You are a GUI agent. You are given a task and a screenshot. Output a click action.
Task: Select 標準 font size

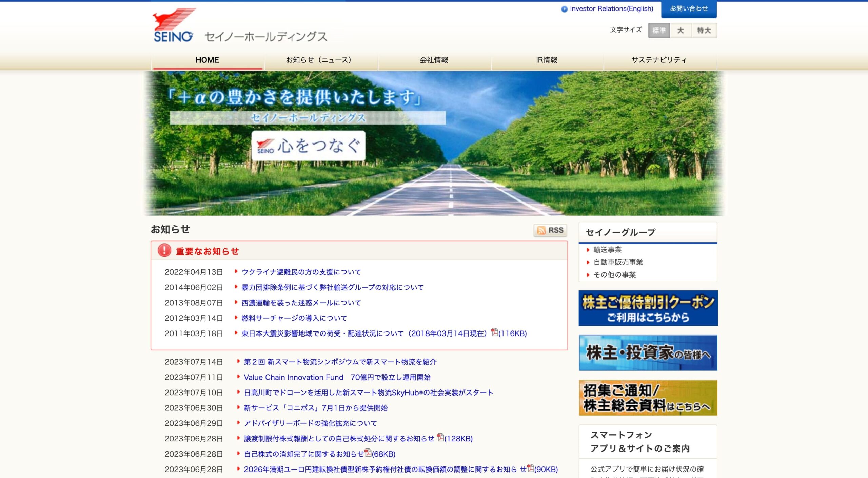[x=659, y=31]
